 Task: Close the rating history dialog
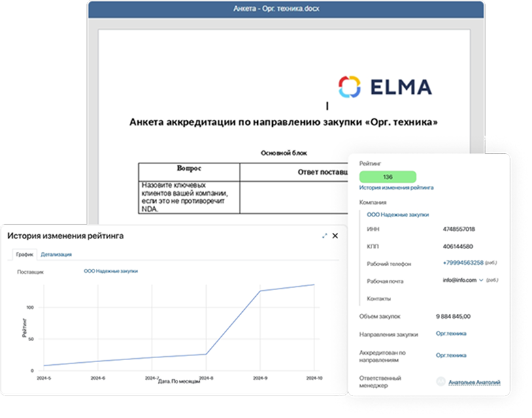click(x=335, y=236)
